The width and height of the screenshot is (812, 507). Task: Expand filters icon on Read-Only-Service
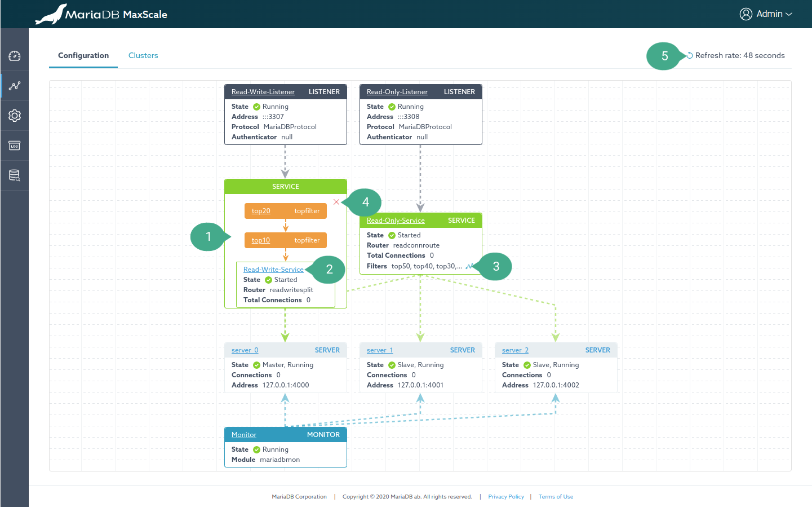[469, 266]
